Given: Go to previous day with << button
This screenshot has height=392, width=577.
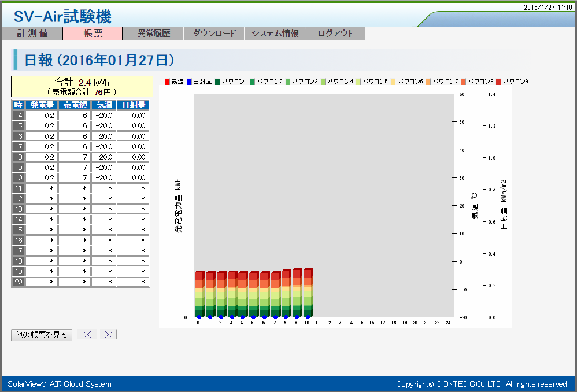Looking at the screenshot, I should (87, 334).
